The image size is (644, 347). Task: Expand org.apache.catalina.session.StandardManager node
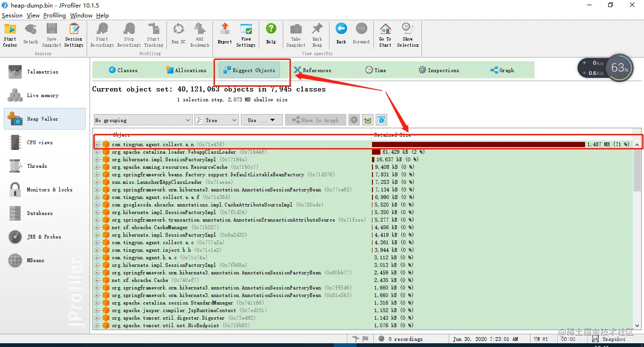97,303
